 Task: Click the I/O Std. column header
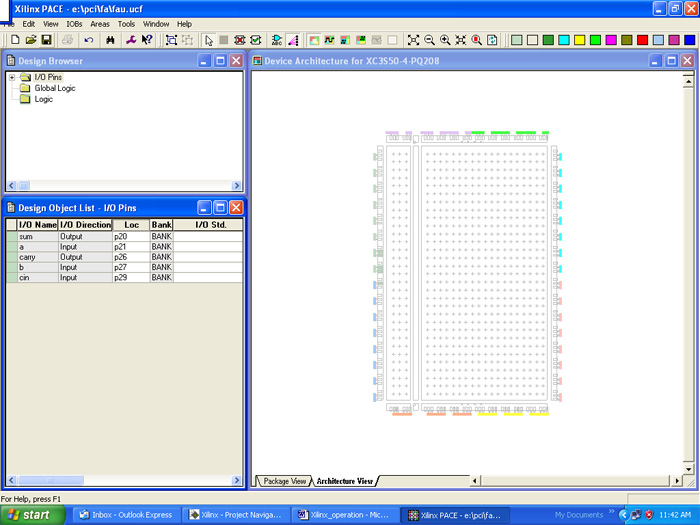coord(208,225)
